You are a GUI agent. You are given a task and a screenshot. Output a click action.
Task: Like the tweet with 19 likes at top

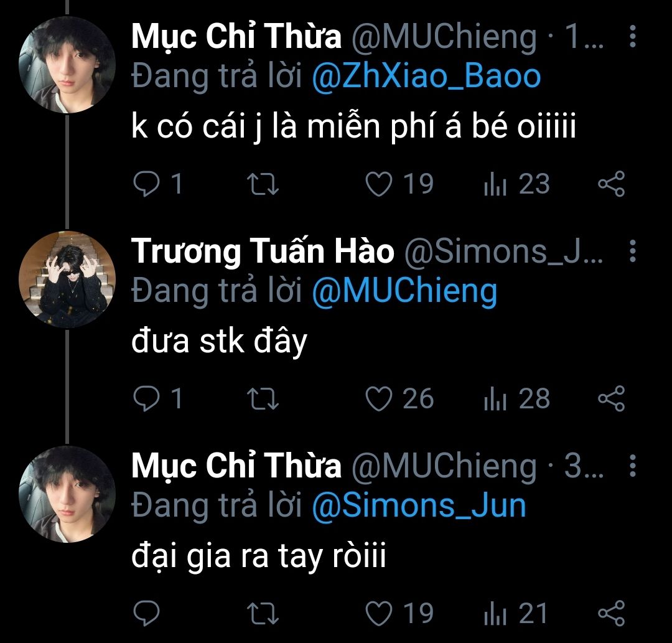click(x=379, y=184)
